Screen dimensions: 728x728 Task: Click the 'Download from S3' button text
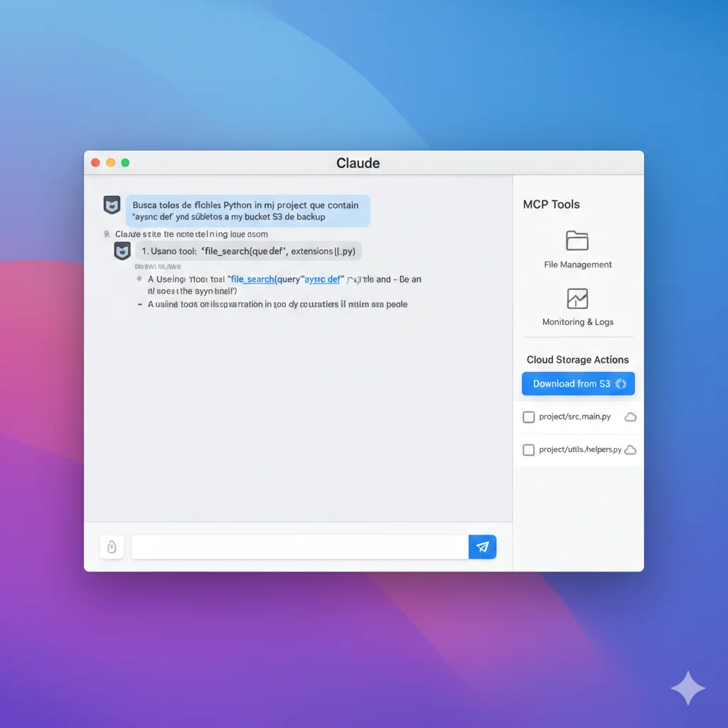[x=571, y=384]
